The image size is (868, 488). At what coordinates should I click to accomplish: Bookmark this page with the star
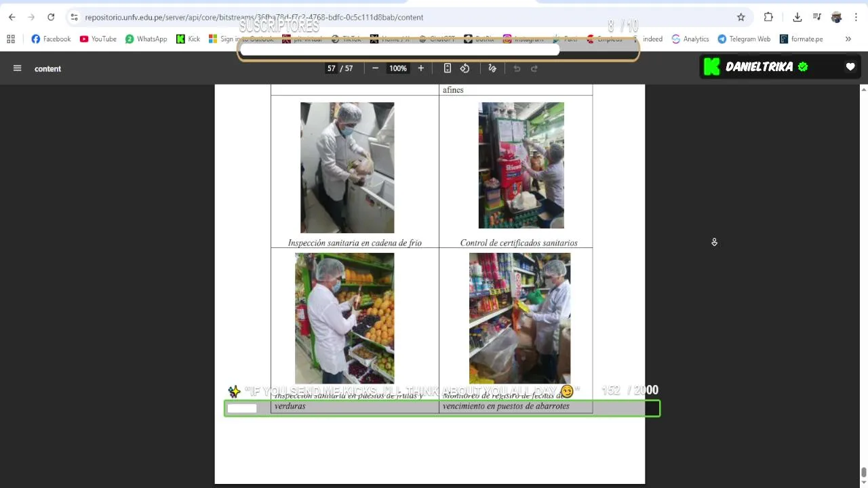(x=741, y=17)
